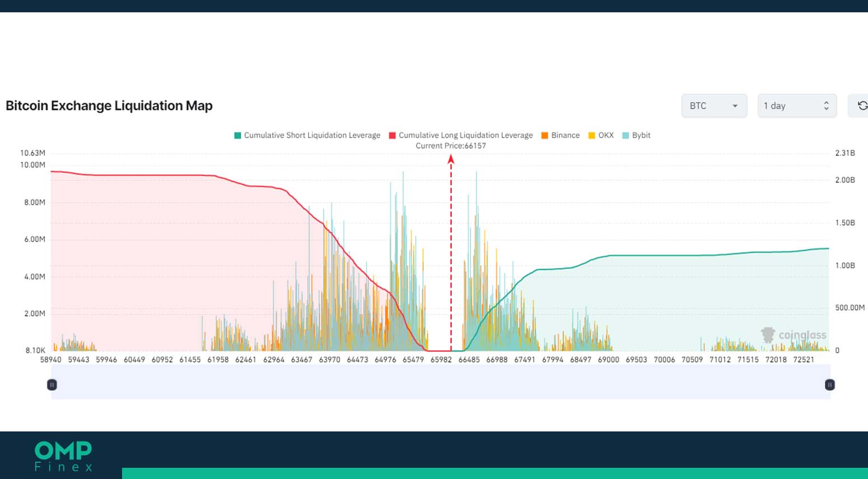Viewport: 868px width, 479px height.
Task: Click the 2.00B right axis label
Action: coord(845,180)
